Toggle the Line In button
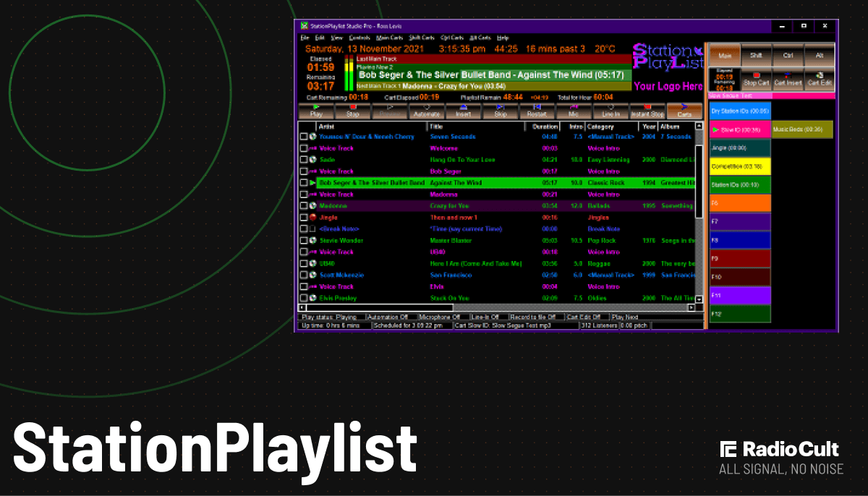 (611, 111)
